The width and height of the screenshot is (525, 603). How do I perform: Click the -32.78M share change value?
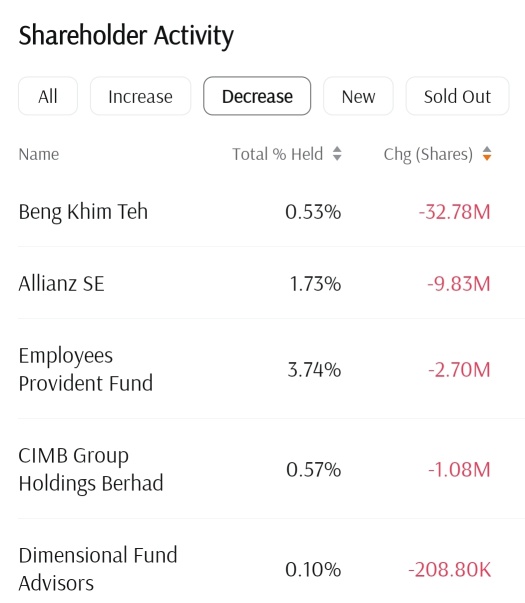click(454, 212)
